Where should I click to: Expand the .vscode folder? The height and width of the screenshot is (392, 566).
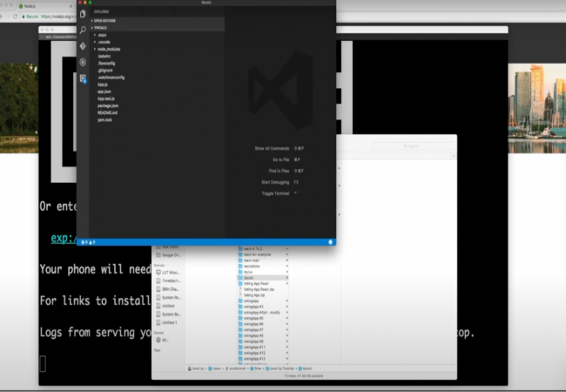(x=102, y=42)
